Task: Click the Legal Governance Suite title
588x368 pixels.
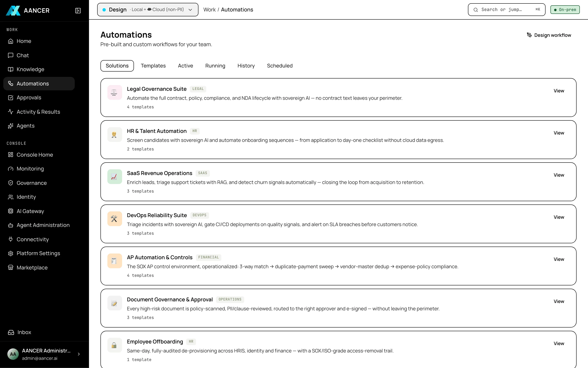Action: click(x=157, y=89)
